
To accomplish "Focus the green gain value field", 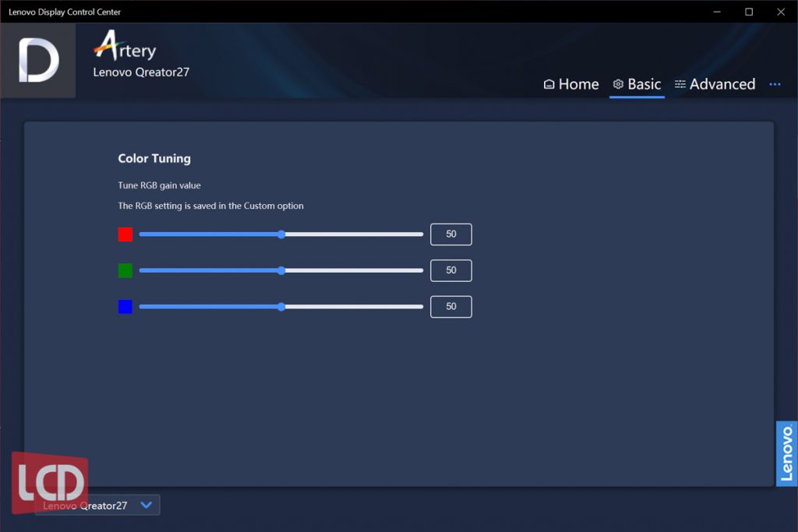I will [451, 270].
